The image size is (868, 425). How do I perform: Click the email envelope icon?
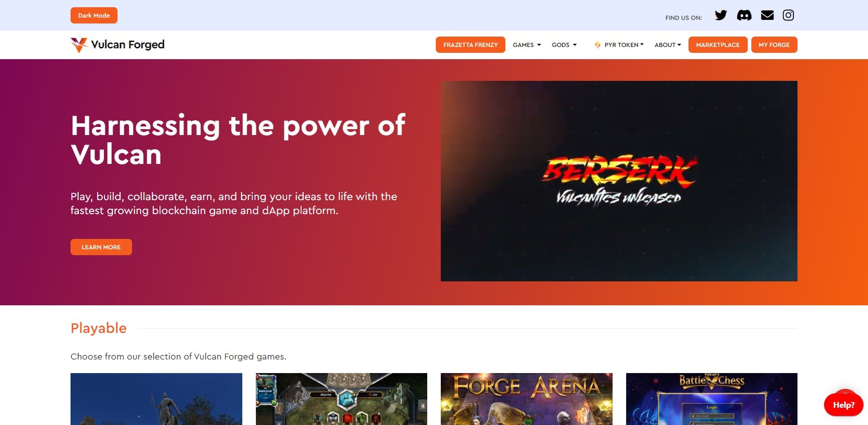click(x=767, y=15)
